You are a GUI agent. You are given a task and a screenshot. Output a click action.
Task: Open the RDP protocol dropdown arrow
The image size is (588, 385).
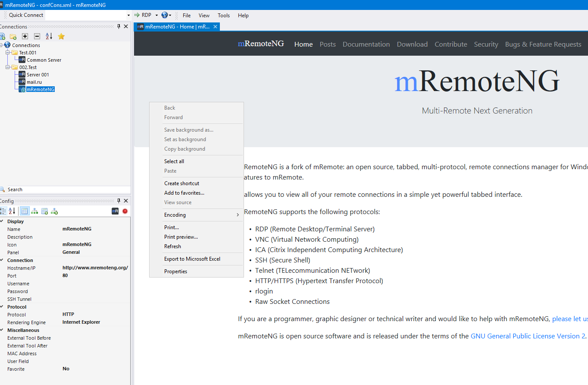[156, 15]
